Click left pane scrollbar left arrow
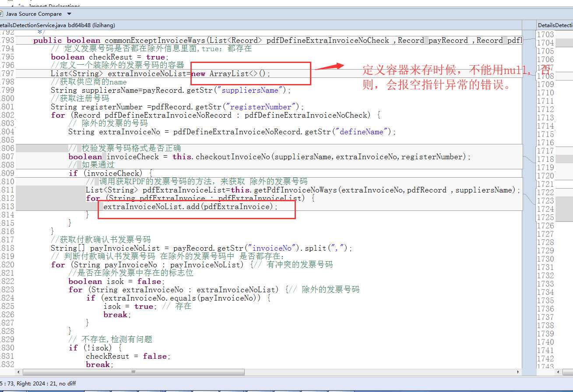Image resolution: width=573 pixels, height=392 pixels. pos(19,372)
